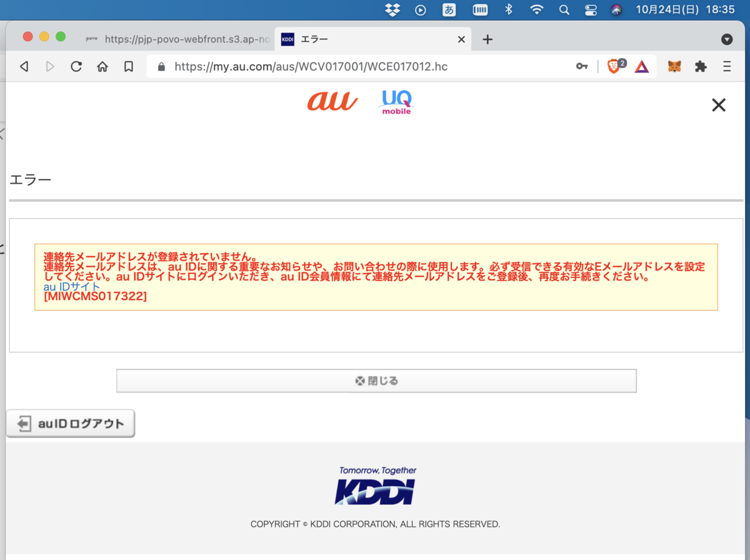Click the 閉じる button

(x=376, y=381)
